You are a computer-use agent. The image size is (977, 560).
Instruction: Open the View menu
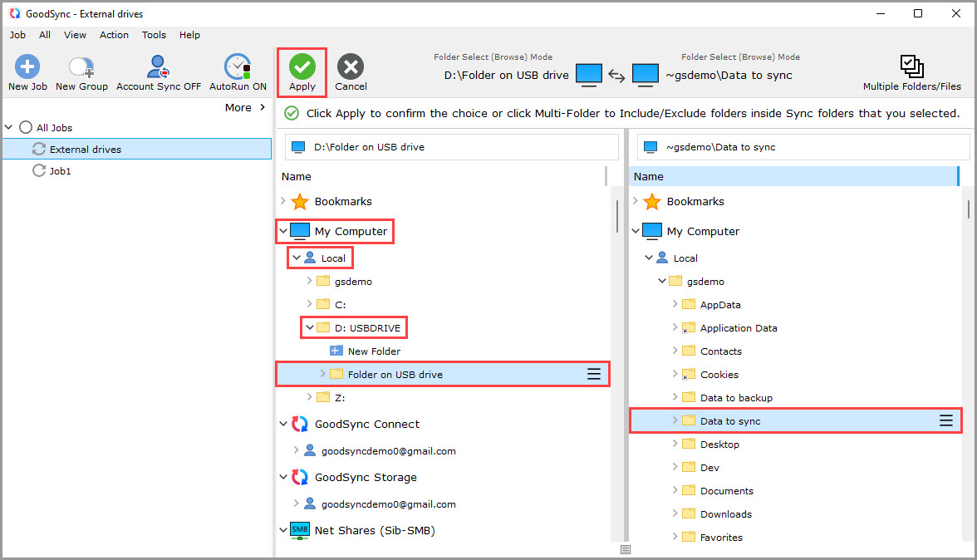(75, 35)
